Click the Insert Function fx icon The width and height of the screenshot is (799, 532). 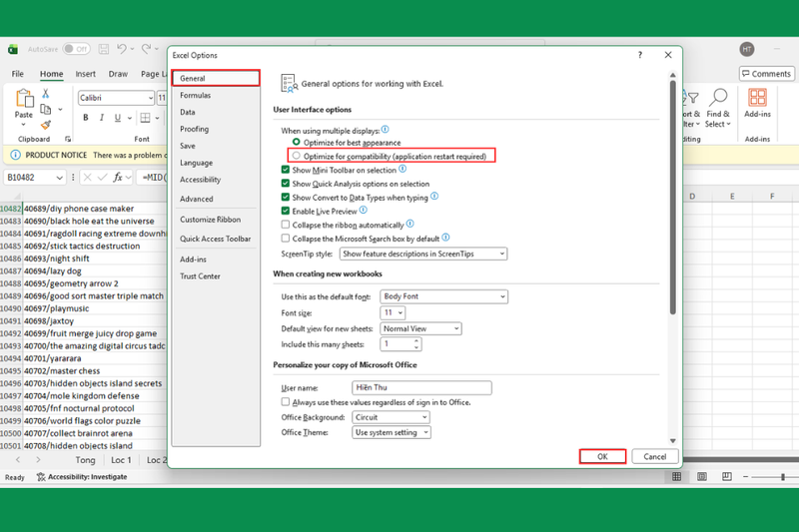(x=118, y=177)
